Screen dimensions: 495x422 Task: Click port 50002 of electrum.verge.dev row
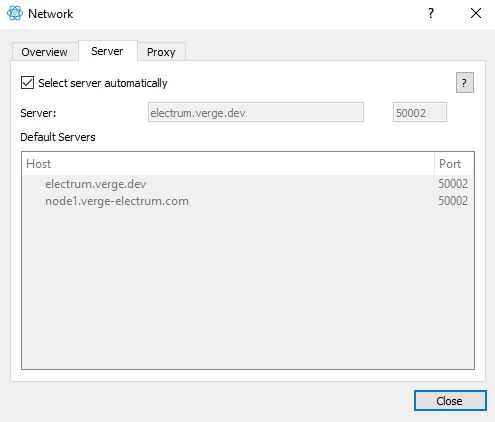pos(453,184)
